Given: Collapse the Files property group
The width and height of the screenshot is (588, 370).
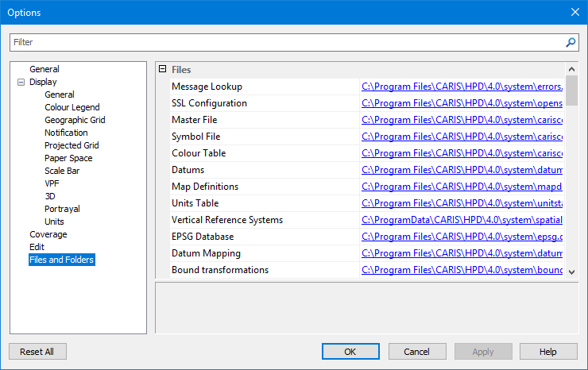Looking at the screenshot, I should click(162, 70).
